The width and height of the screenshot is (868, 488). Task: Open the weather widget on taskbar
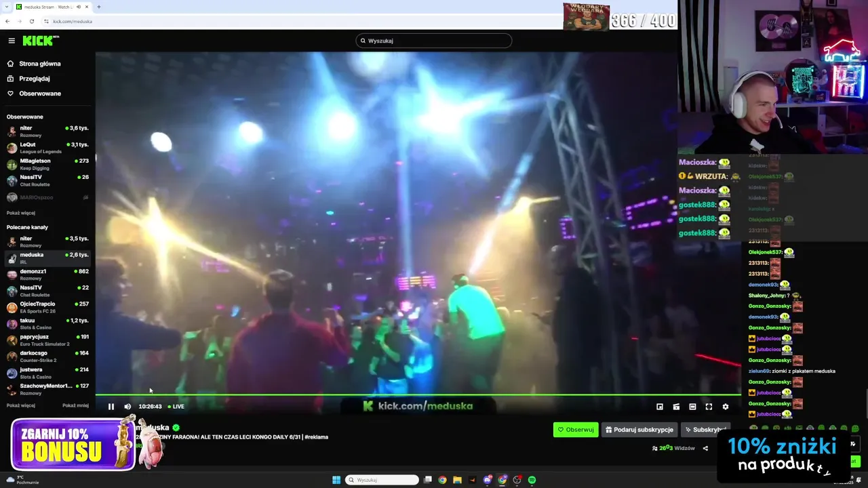(x=22, y=480)
